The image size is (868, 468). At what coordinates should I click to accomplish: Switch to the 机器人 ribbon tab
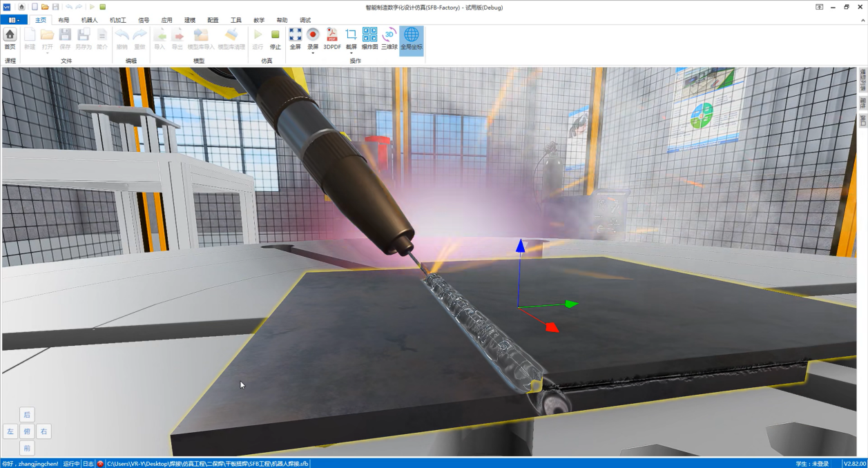point(89,20)
